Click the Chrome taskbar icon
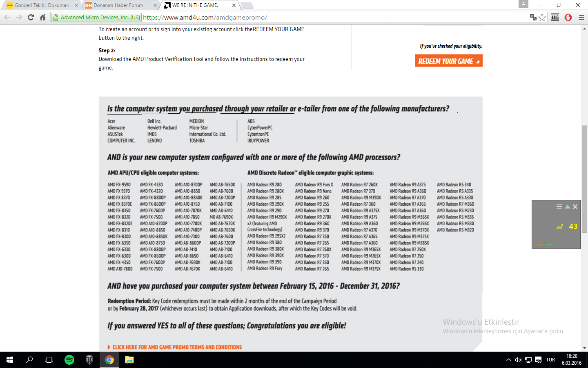The width and height of the screenshot is (588, 368). tap(109, 360)
